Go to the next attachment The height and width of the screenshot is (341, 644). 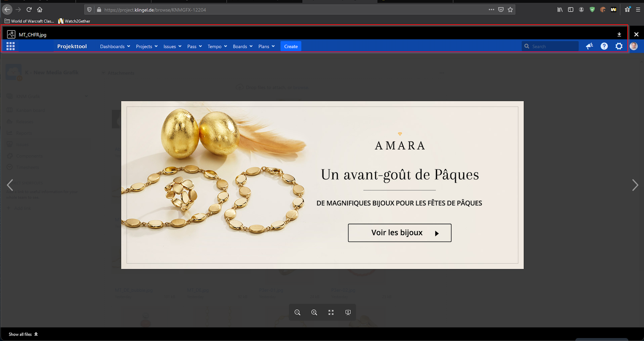click(635, 185)
